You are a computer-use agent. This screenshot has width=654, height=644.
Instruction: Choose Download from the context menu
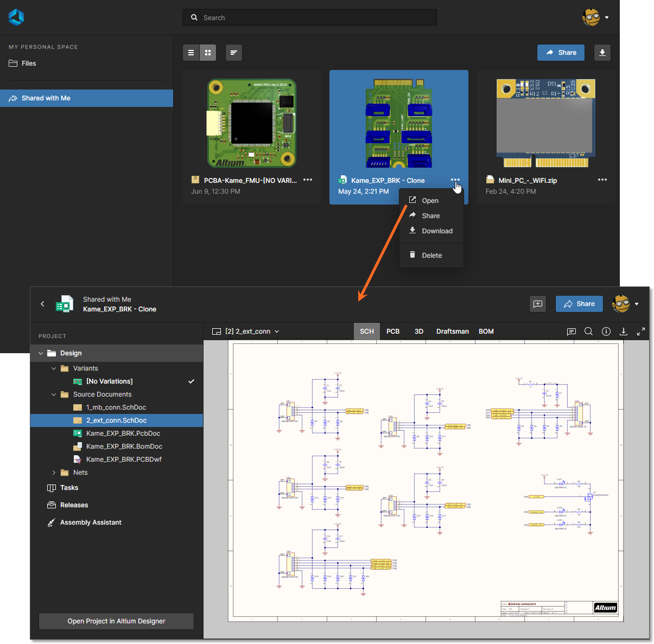[431, 231]
